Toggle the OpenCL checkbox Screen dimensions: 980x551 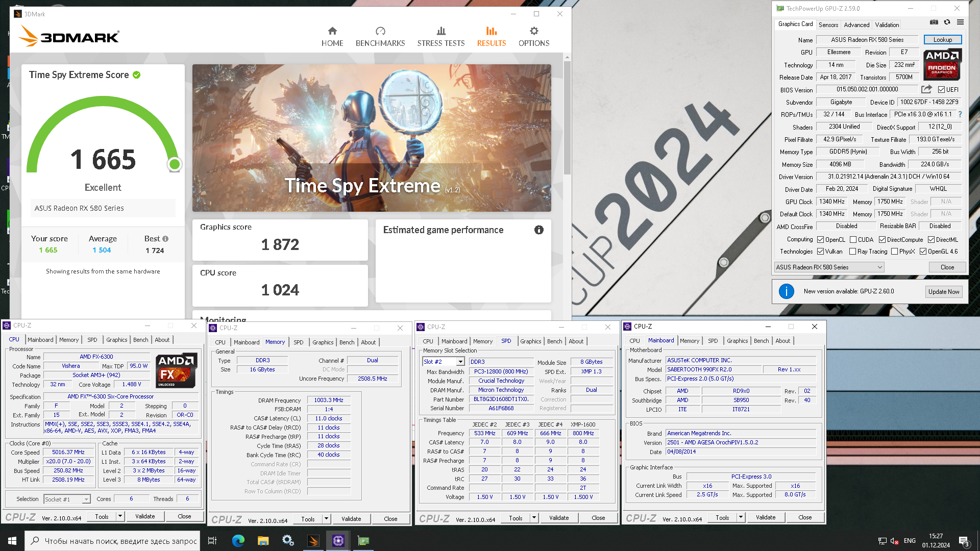click(820, 240)
